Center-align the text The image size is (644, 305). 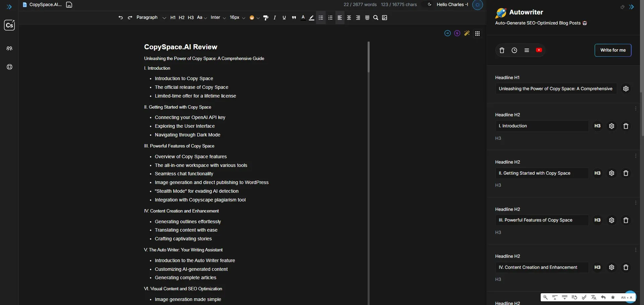pyautogui.click(x=349, y=18)
